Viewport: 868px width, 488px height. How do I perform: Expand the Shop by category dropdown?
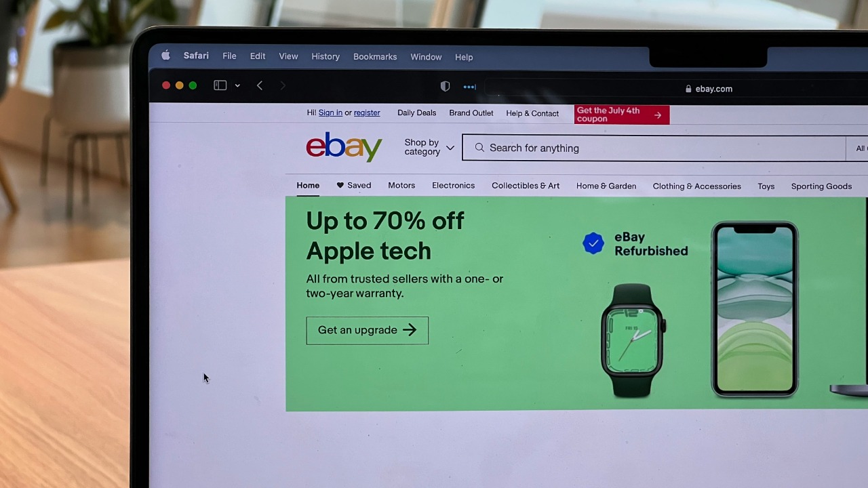429,147
